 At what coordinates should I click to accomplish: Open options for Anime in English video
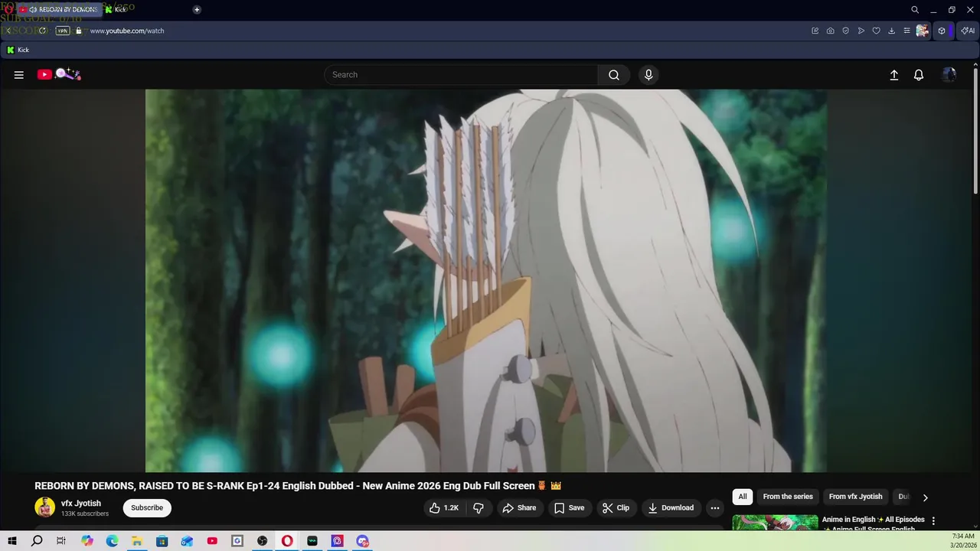[933, 521]
